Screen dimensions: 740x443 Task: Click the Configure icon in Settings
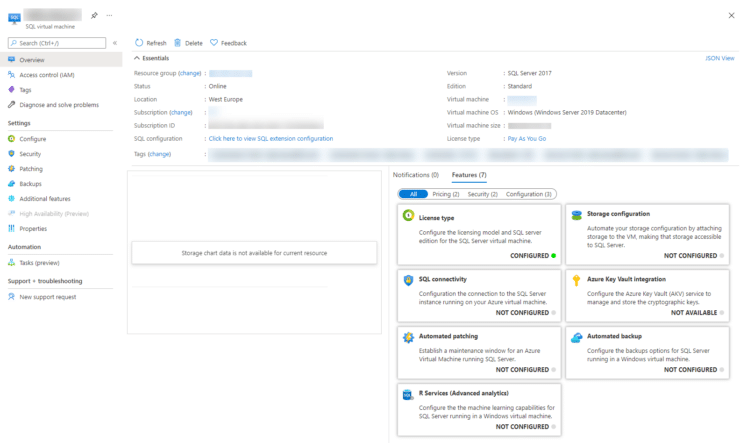[11, 139]
